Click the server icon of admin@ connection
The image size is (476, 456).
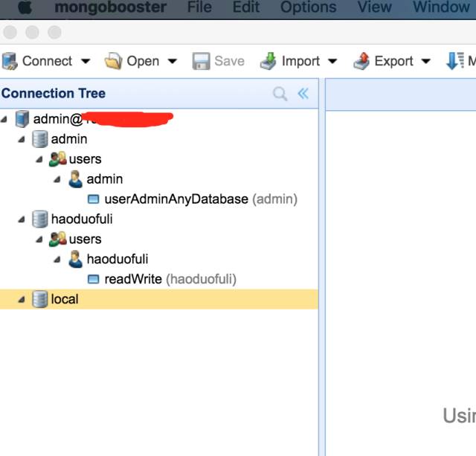tap(22, 119)
